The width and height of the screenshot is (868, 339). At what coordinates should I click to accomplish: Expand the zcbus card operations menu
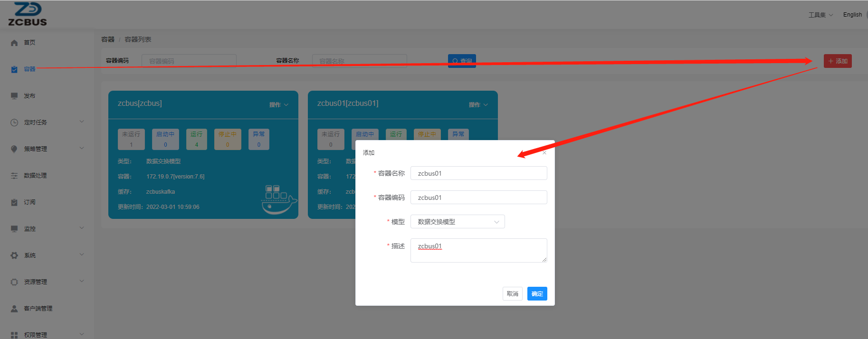point(279,105)
